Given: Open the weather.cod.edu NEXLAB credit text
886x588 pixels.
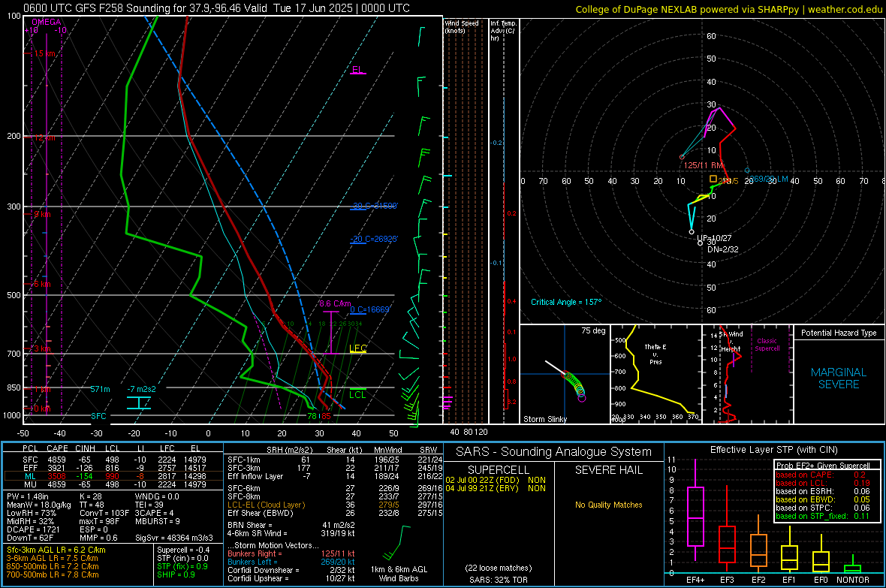Looking at the screenshot, I should click(x=728, y=10).
